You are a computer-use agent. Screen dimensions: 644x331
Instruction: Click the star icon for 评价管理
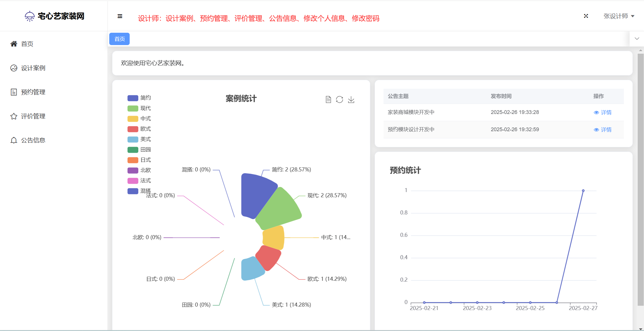[14, 116]
